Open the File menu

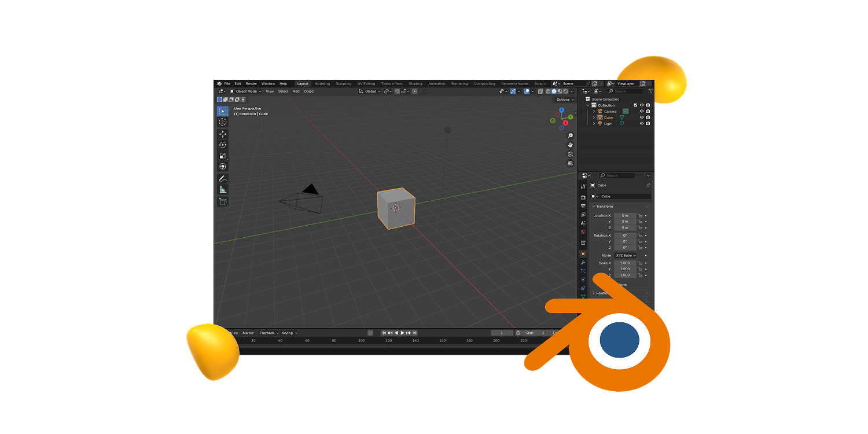[x=227, y=83]
